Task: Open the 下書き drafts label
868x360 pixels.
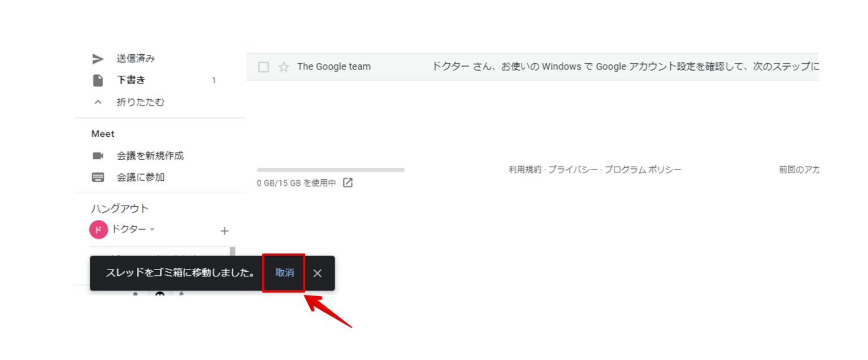Action: click(x=131, y=80)
